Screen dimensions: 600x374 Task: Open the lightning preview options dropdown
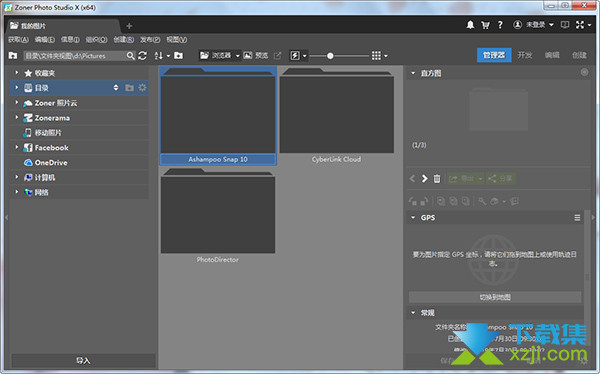tap(305, 56)
